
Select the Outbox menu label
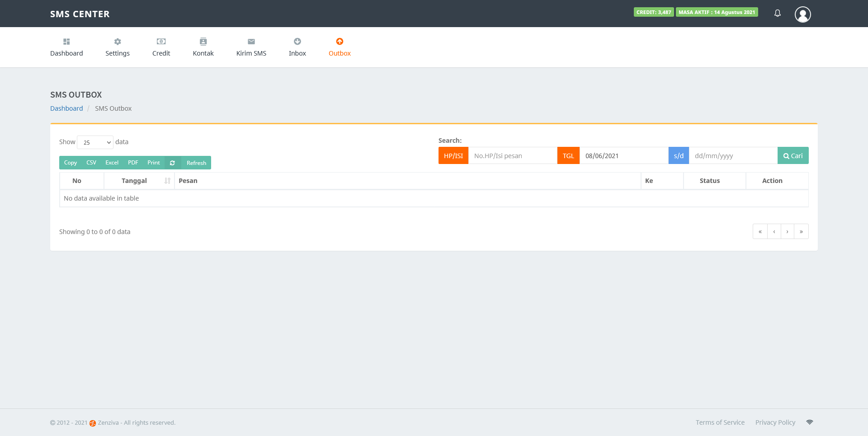340,53
